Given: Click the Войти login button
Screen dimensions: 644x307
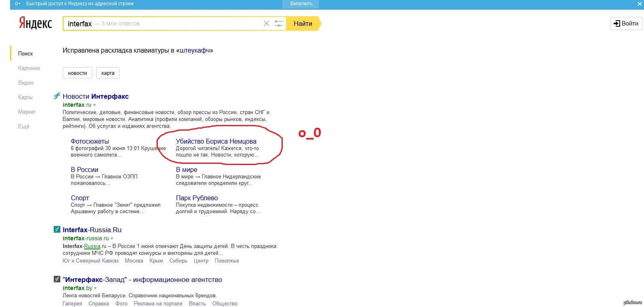Looking at the screenshot, I should [626, 23].
